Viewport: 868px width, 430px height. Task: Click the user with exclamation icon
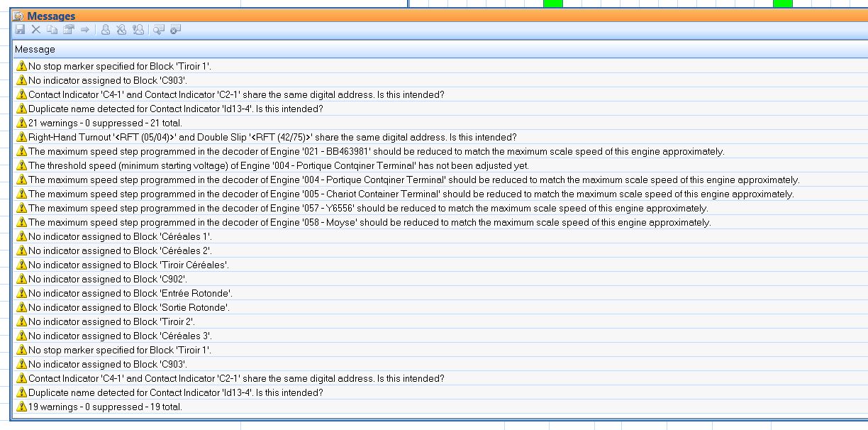coord(138,30)
